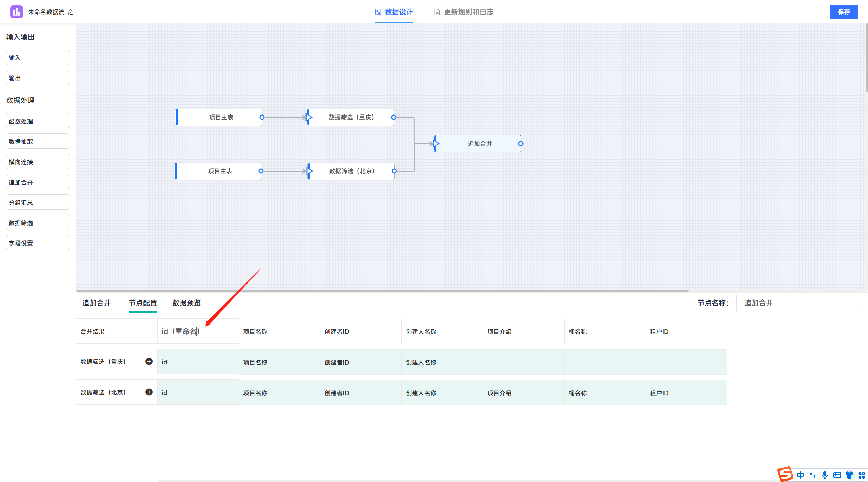Click the 保存 button

click(x=844, y=12)
